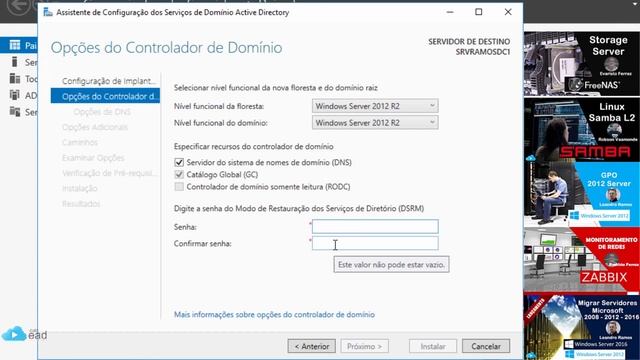Click the 'Nível funcional do domínio' label
Screen dimensions: 640x360
221,123
